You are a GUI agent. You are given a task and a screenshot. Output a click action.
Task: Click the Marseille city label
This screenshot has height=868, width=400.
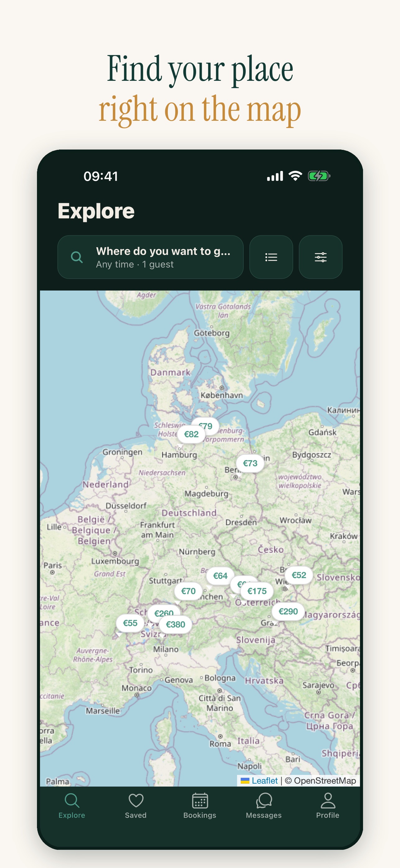103,711
